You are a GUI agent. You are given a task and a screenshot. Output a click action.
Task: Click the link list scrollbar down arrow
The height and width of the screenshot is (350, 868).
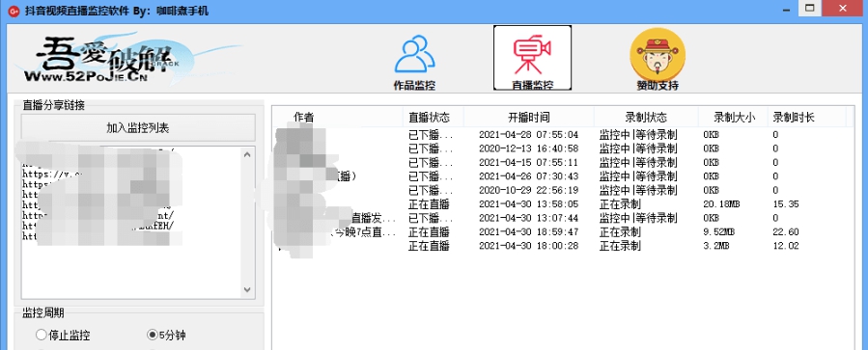tap(247, 289)
